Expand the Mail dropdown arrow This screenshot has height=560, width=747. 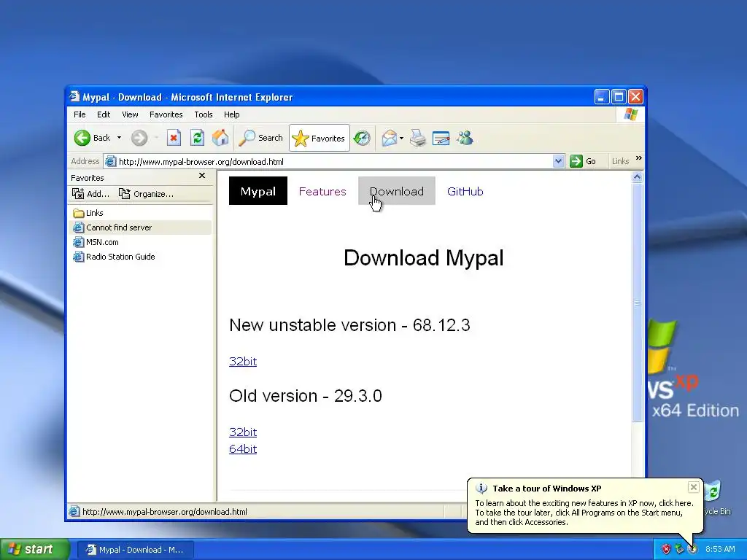402,138
